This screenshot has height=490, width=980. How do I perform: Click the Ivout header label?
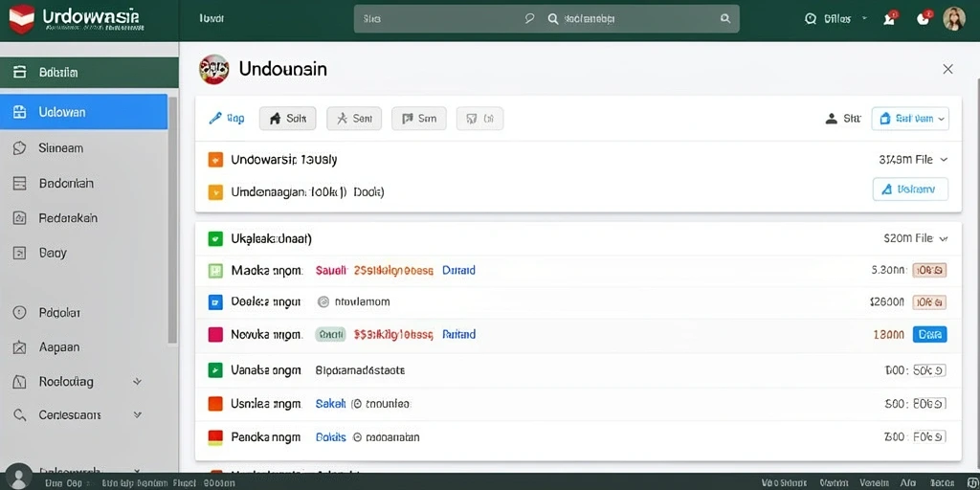[x=212, y=19]
